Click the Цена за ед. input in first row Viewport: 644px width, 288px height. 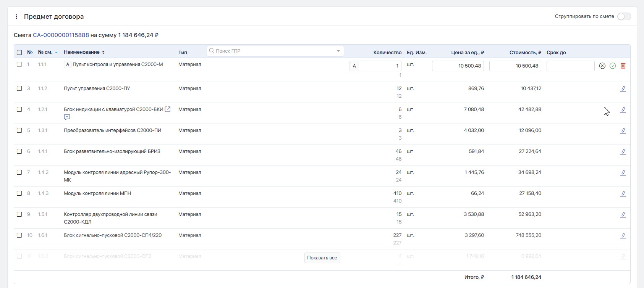click(x=458, y=66)
